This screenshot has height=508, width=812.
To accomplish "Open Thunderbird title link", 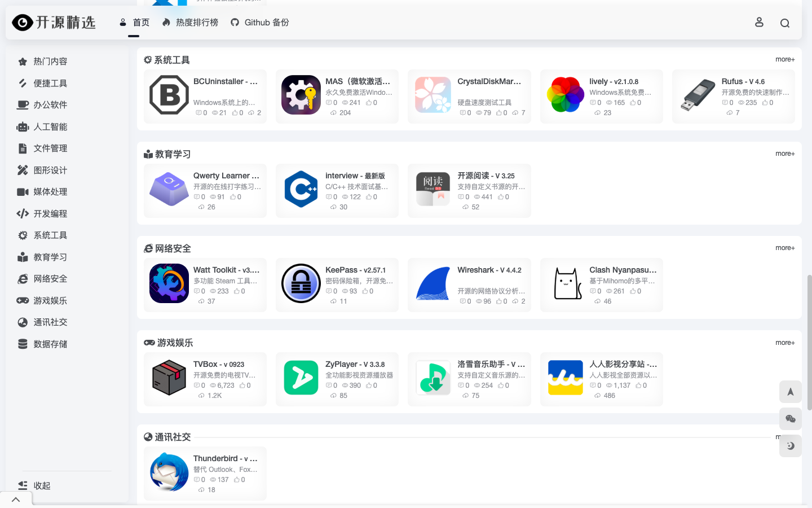I will [226, 458].
